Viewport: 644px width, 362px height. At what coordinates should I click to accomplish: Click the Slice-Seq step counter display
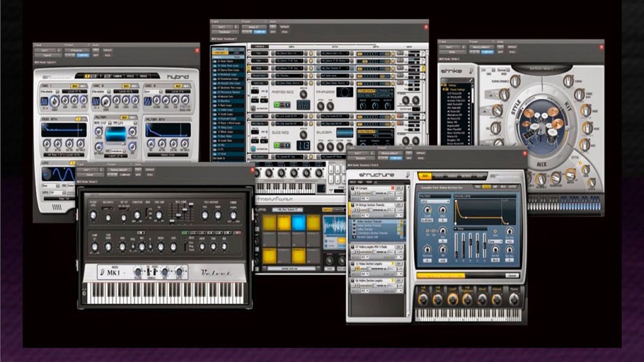(304, 146)
